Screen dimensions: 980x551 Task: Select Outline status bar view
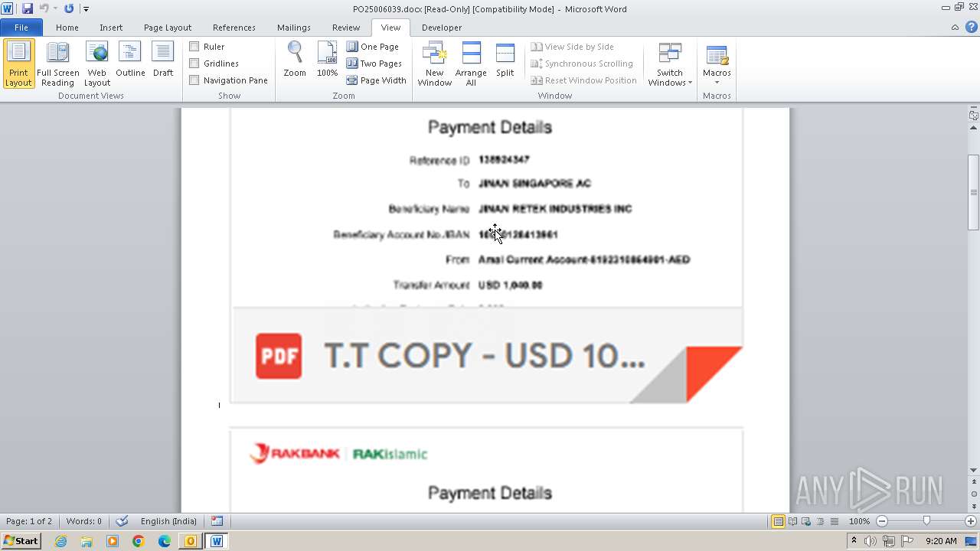point(819,521)
